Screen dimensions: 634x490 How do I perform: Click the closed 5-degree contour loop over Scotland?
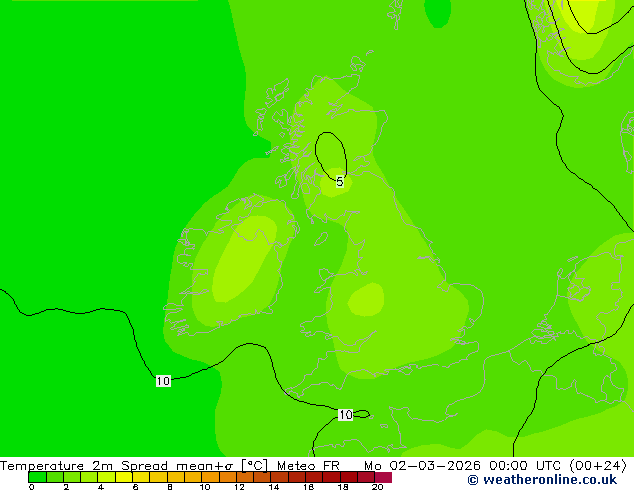331,156
